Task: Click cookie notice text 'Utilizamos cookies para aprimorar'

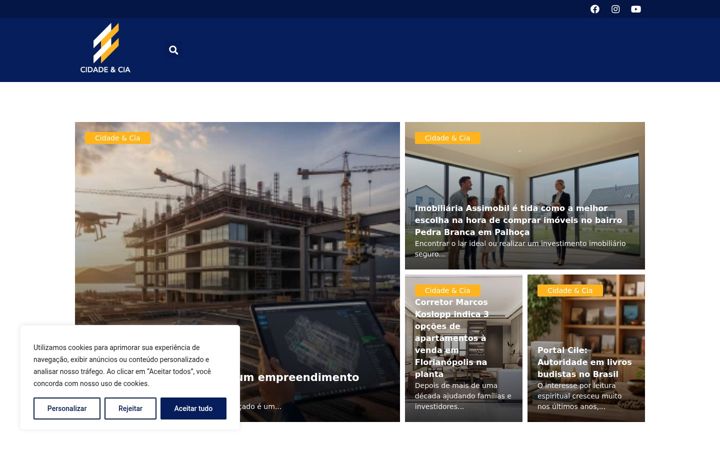Action: click(122, 365)
